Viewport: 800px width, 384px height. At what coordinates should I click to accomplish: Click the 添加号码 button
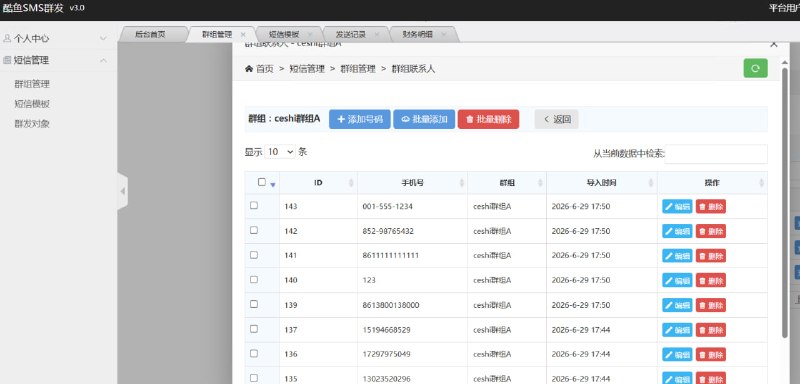pyautogui.click(x=360, y=119)
